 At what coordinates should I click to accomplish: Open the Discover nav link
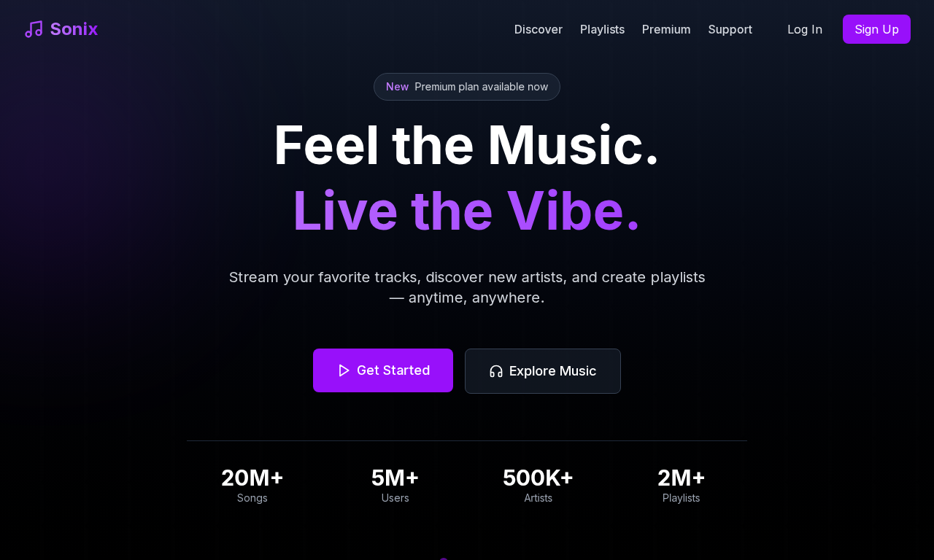539,29
